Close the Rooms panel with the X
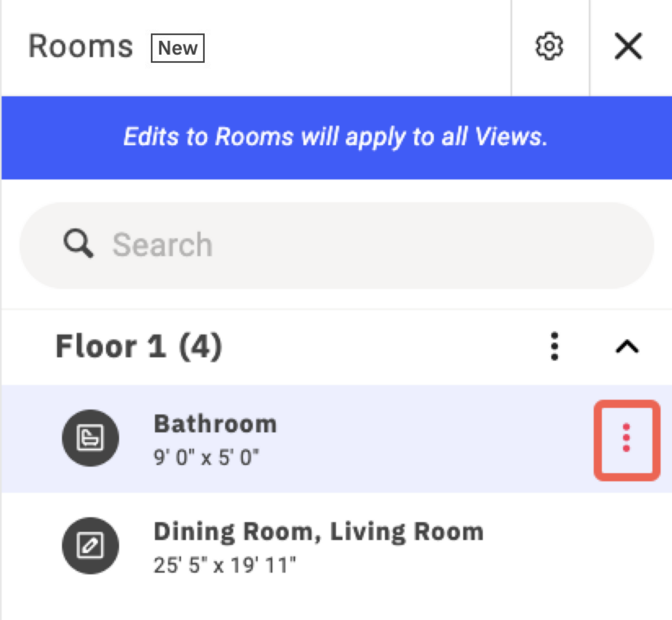672x620 pixels. click(628, 46)
